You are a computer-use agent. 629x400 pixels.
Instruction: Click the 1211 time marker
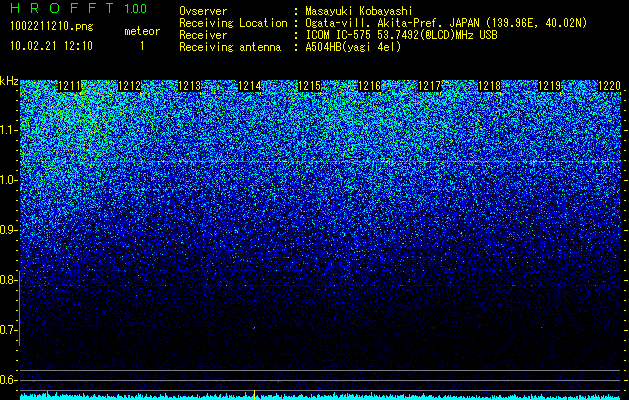click(70, 86)
